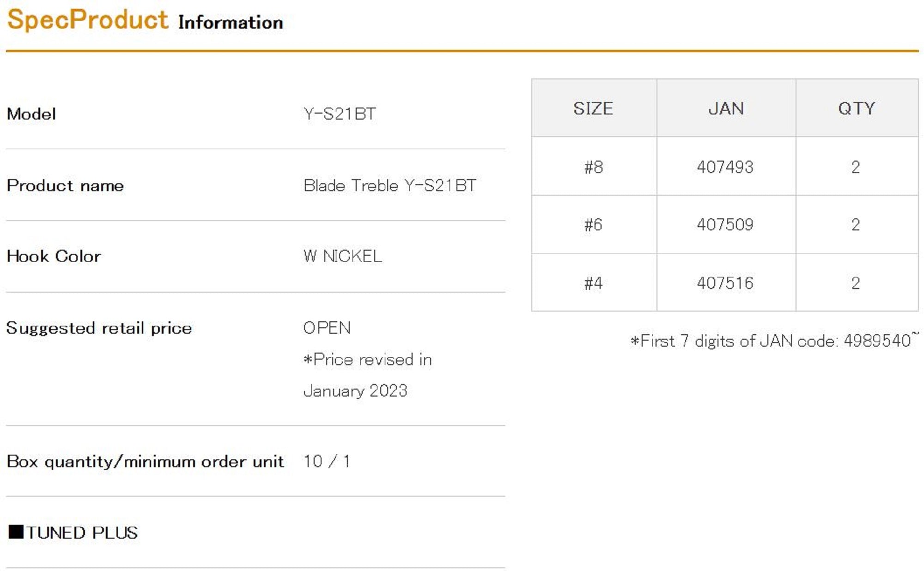Select the QTY column header
The height and width of the screenshot is (571, 924).
click(x=856, y=108)
